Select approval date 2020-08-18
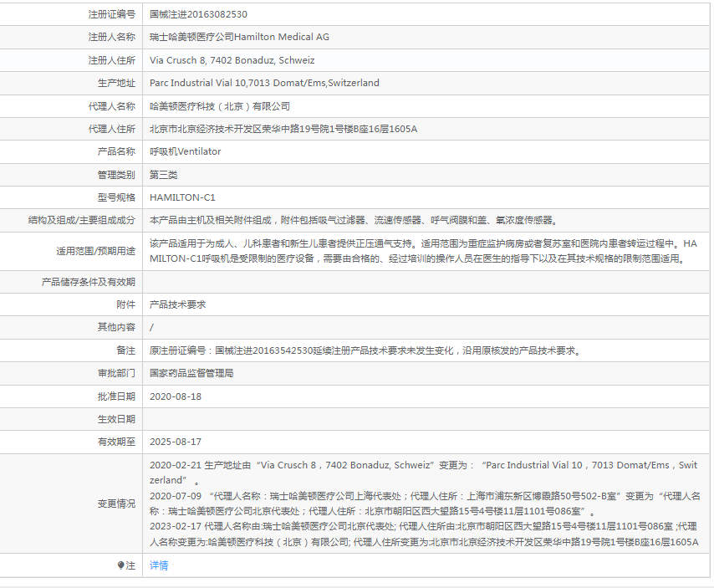This screenshot has height=588, width=714. tap(176, 396)
